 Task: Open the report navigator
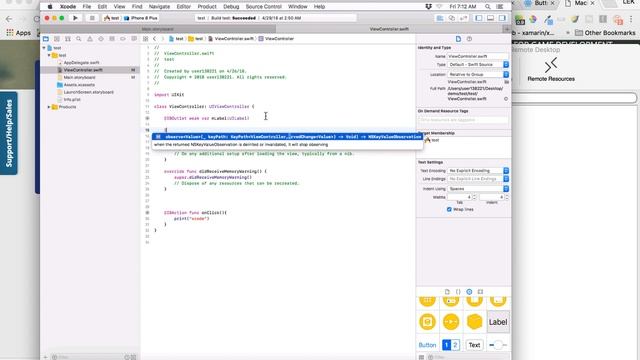134,39
